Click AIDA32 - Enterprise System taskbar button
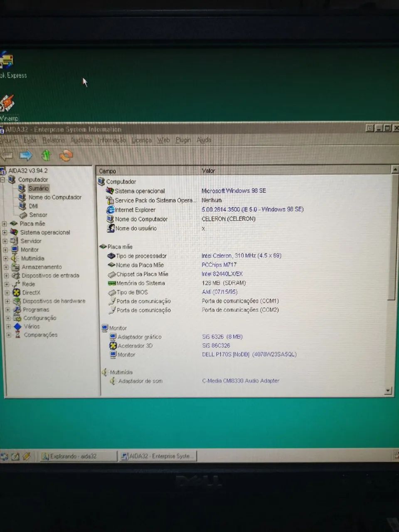 point(158,456)
